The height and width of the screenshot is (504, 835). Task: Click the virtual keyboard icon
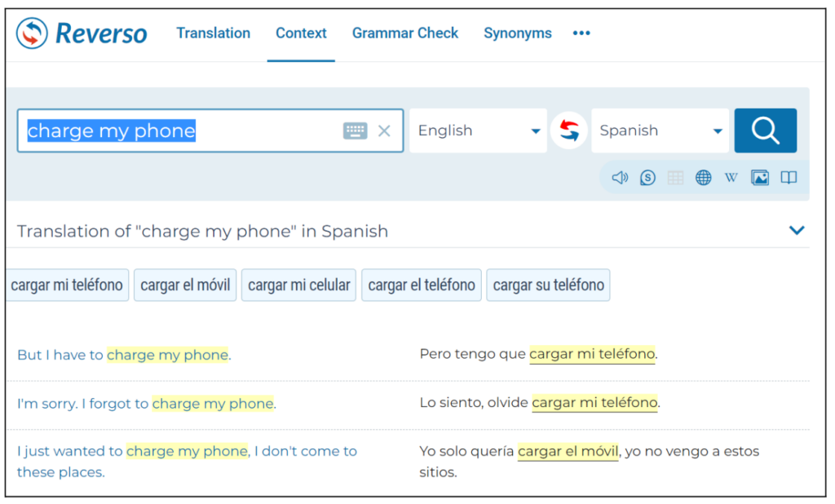[x=355, y=131]
